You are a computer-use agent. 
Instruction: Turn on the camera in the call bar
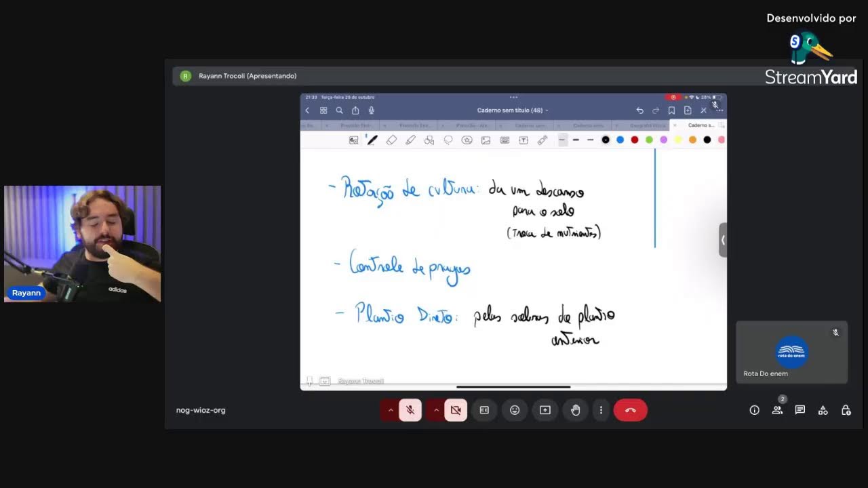(x=456, y=410)
